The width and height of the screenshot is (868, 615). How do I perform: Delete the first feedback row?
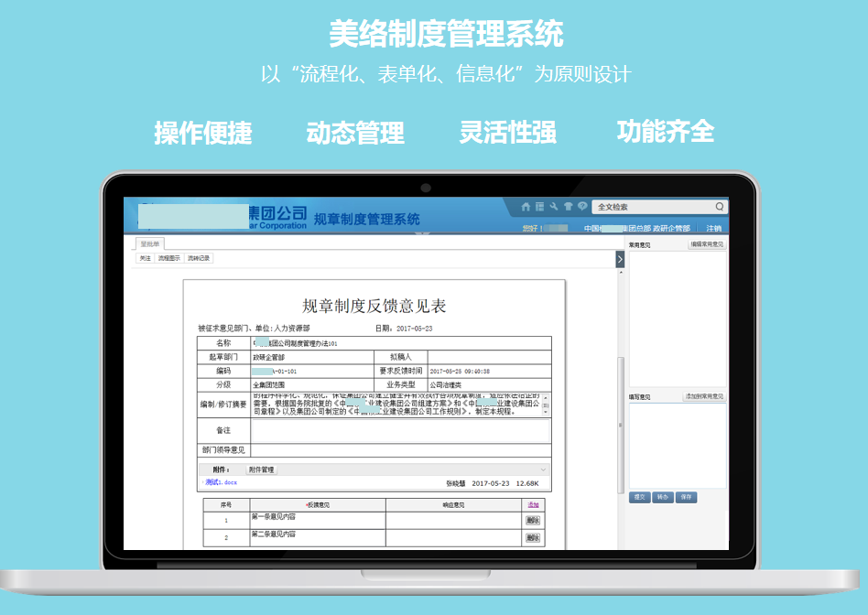coord(533,520)
